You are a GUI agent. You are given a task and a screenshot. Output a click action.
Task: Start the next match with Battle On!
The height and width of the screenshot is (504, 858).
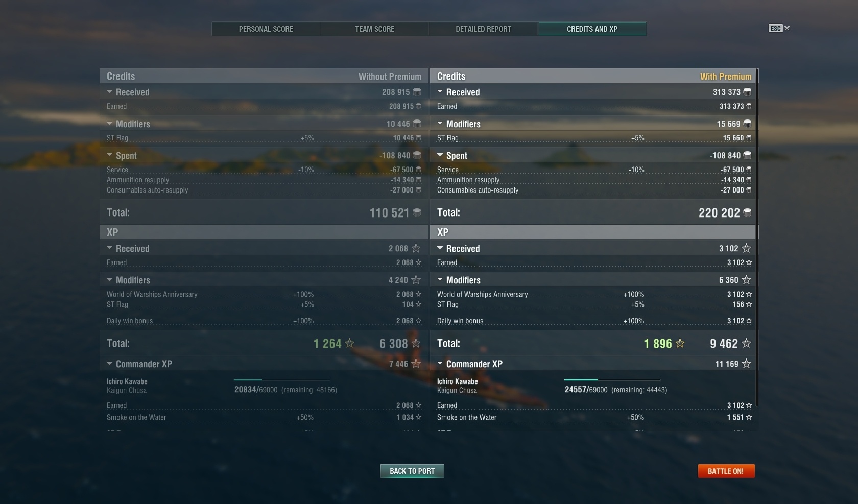(726, 471)
